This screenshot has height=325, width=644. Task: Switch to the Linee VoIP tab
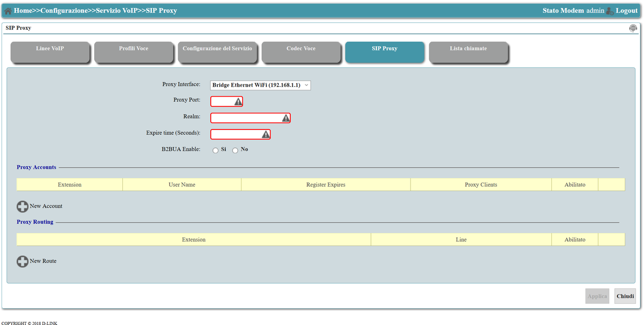pyautogui.click(x=50, y=52)
